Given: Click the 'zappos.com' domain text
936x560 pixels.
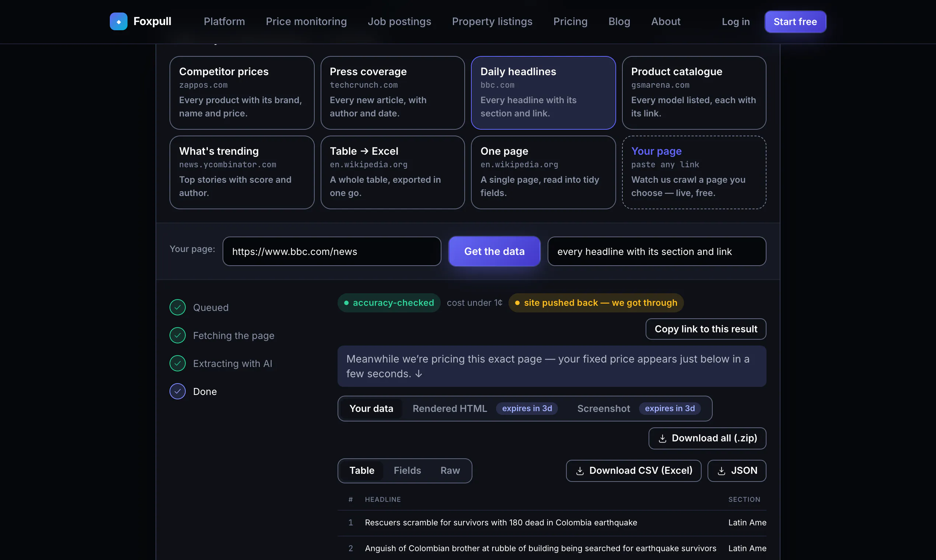Looking at the screenshot, I should pos(203,85).
